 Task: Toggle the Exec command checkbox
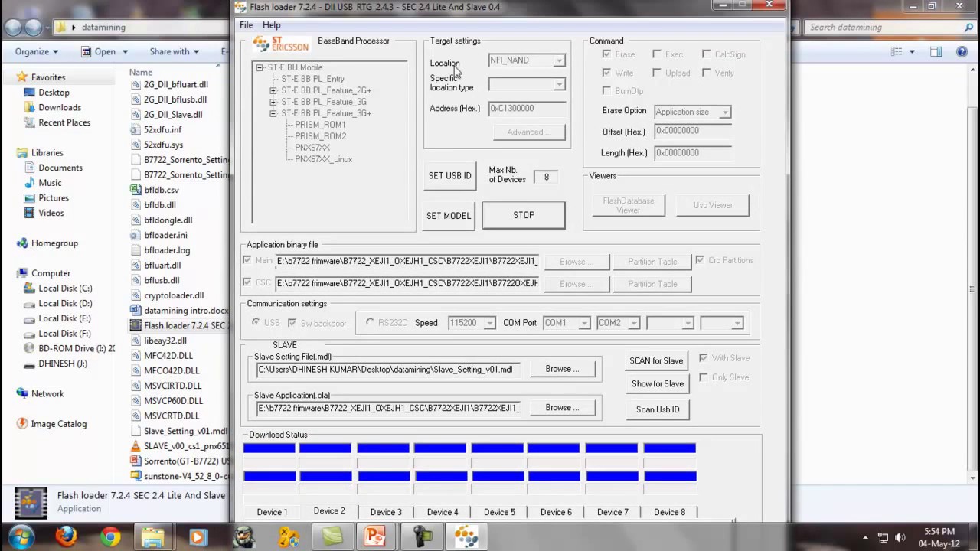point(657,54)
